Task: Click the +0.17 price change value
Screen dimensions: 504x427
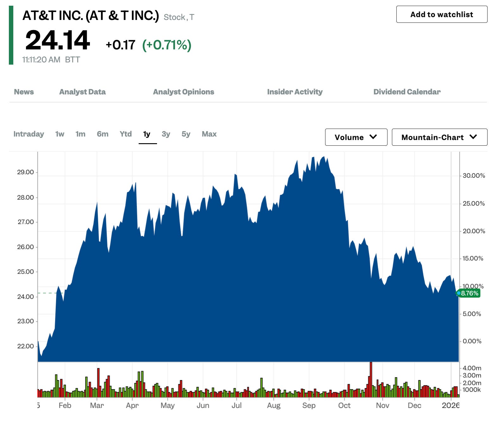Action: 121,45
